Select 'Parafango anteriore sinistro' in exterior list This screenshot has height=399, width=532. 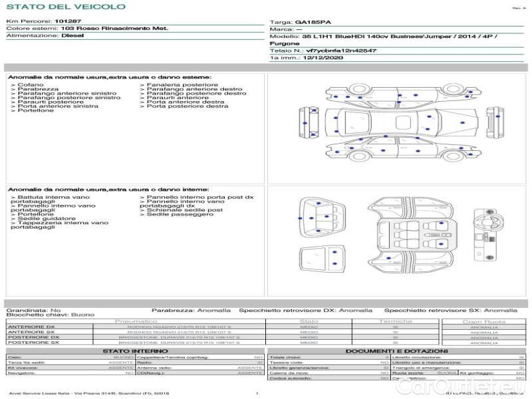point(67,93)
